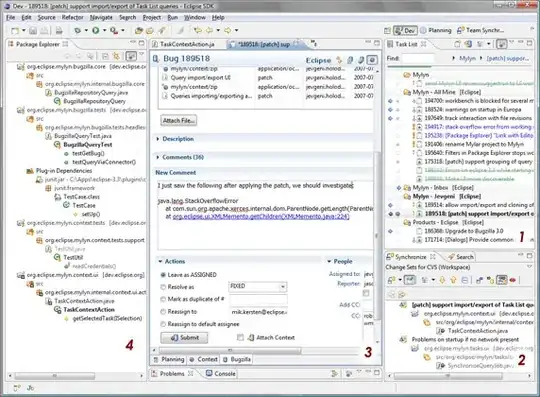Click the Save icon in main toolbar
Viewport: 540px width, 397px height.
[33, 31]
